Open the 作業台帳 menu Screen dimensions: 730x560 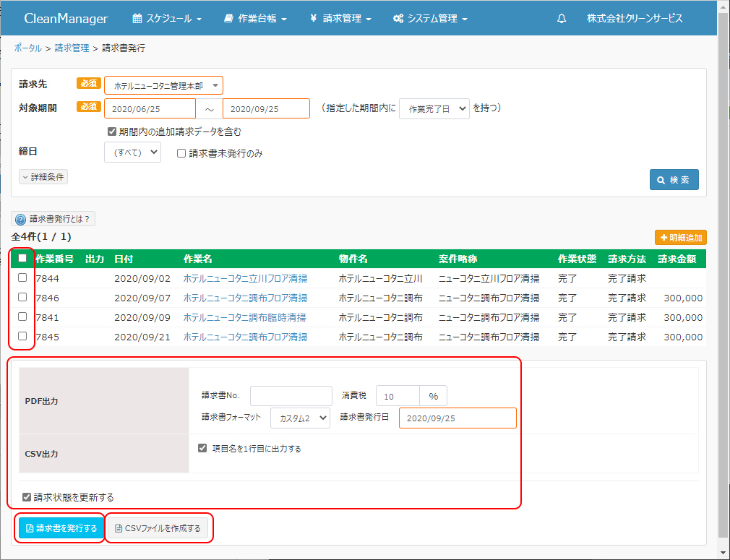point(255,19)
